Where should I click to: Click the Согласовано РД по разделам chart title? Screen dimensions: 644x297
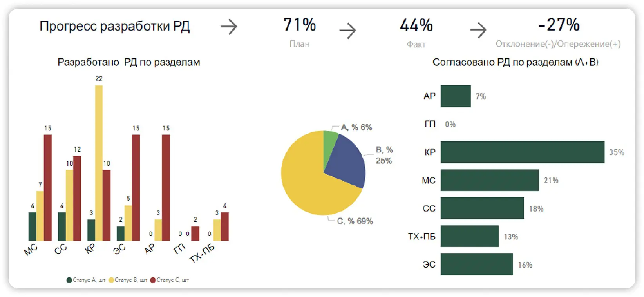coord(515,62)
